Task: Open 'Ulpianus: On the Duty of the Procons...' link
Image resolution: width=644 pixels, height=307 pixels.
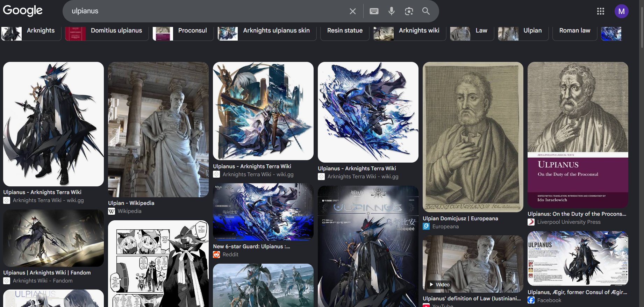Action: pyautogui.click(x=577, y=214)
